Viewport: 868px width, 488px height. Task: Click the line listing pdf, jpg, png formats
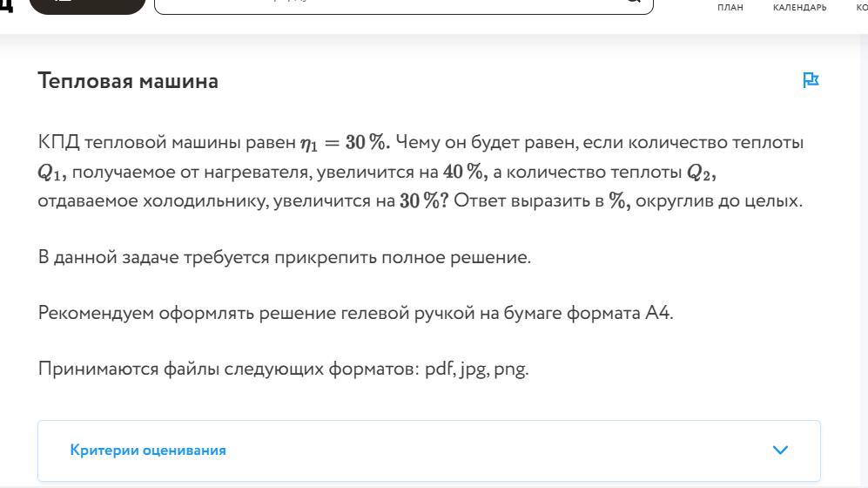[x=284, y=369]
